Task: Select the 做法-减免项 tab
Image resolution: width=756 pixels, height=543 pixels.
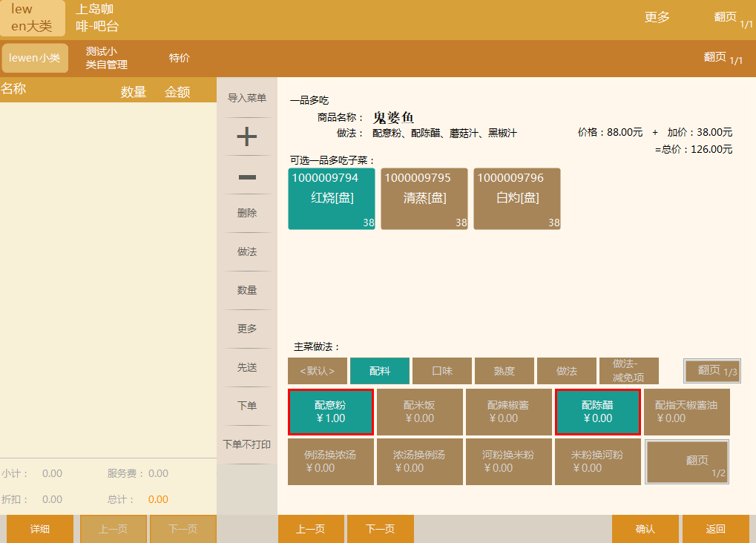Action: (x=629, y=371)
